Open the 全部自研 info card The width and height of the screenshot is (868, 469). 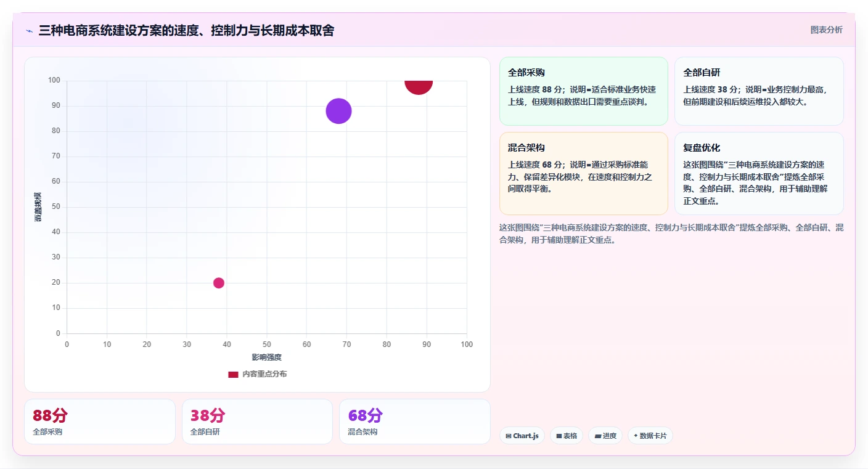point(759,91)
